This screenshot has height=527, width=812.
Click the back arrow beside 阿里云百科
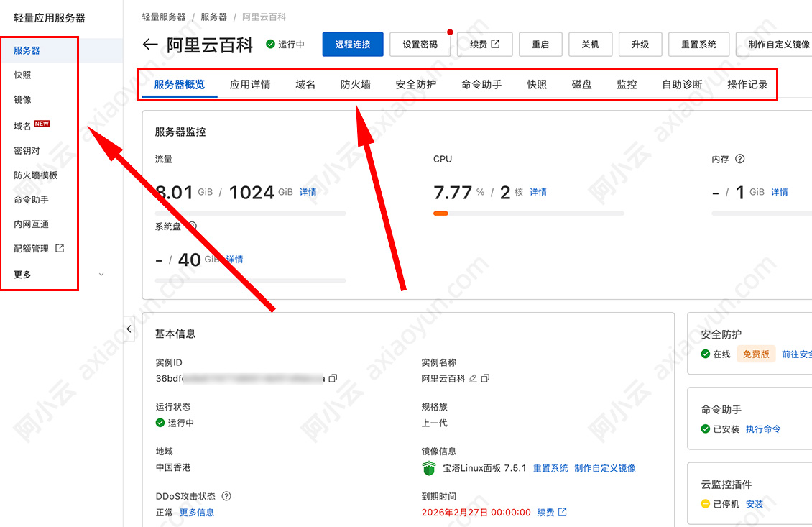pos(149,44)
